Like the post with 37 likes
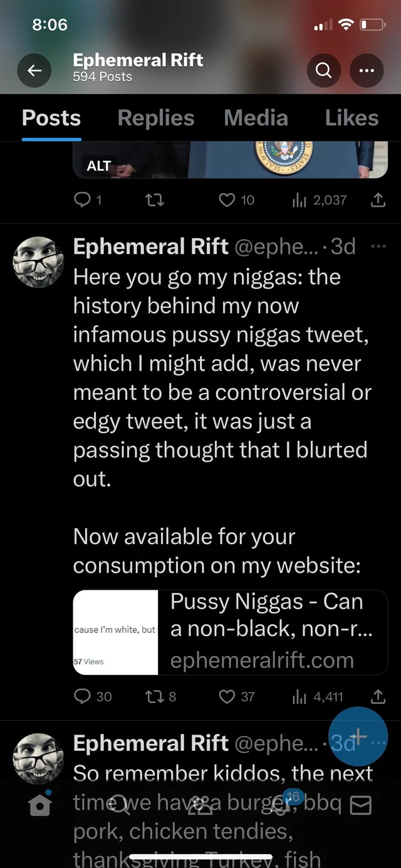 tap(236, 696)
